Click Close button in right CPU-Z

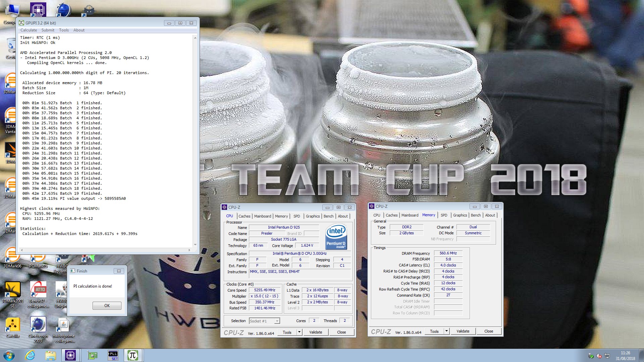coord(489,331)
